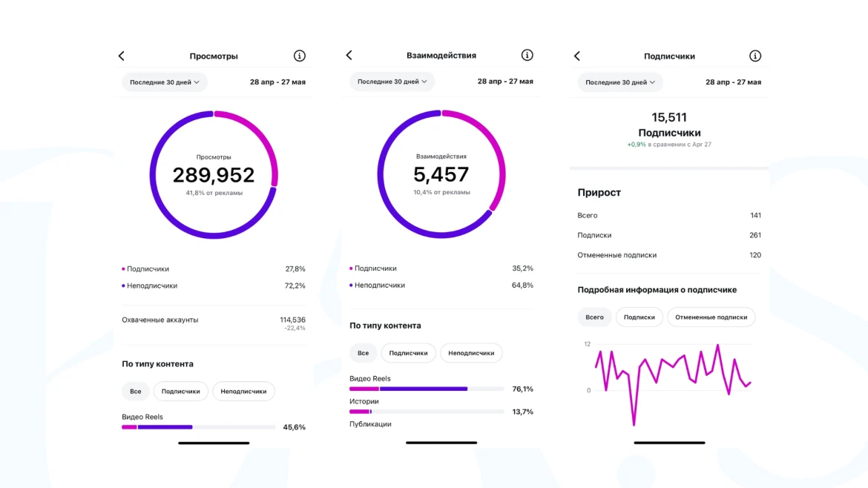Click the 72,2% Неподписчики value under Просмотры
The image size is (868, 488).
coord(295,286)
